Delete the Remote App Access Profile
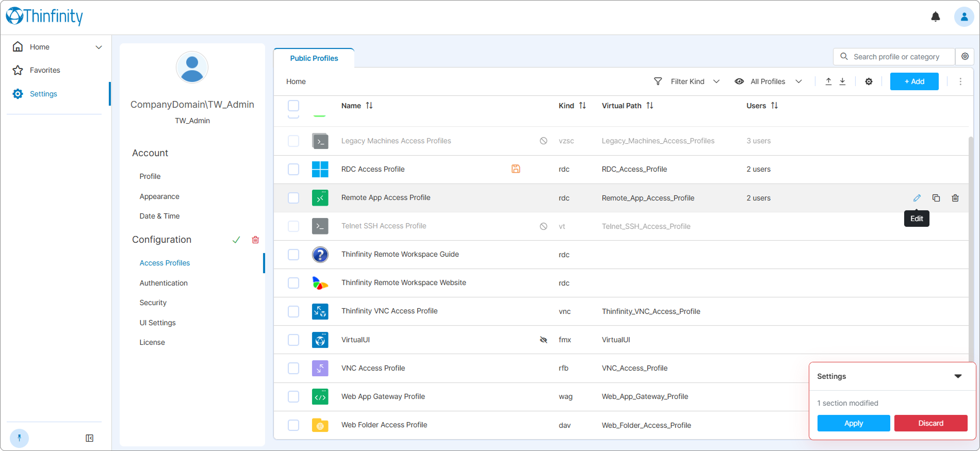Screen dimensions: 980x451 coord(955,198)
